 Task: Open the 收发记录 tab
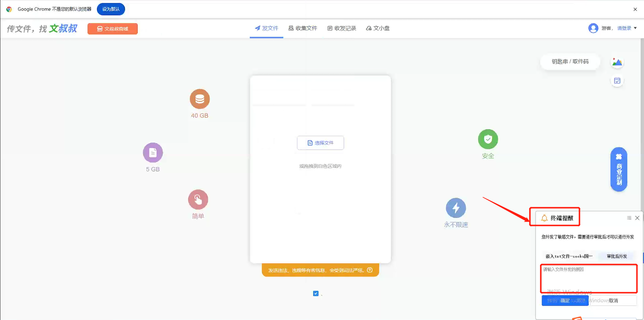pos(342,28)
